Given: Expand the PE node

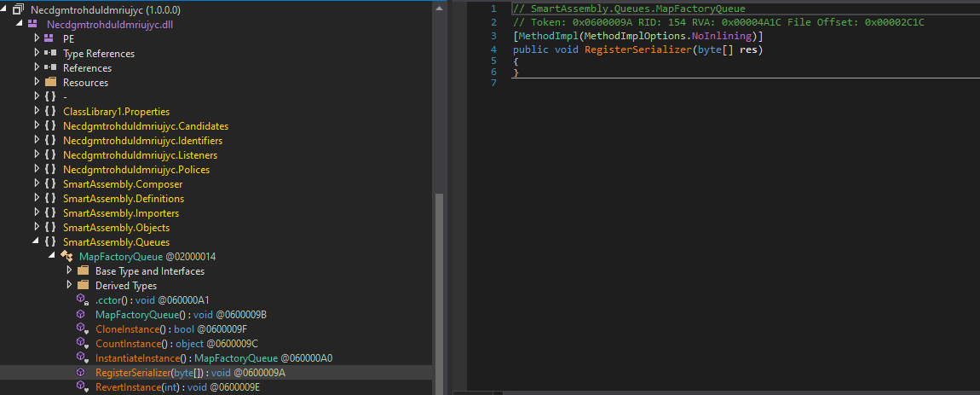Looking at the screenshot, I should (x=37, y=38).
